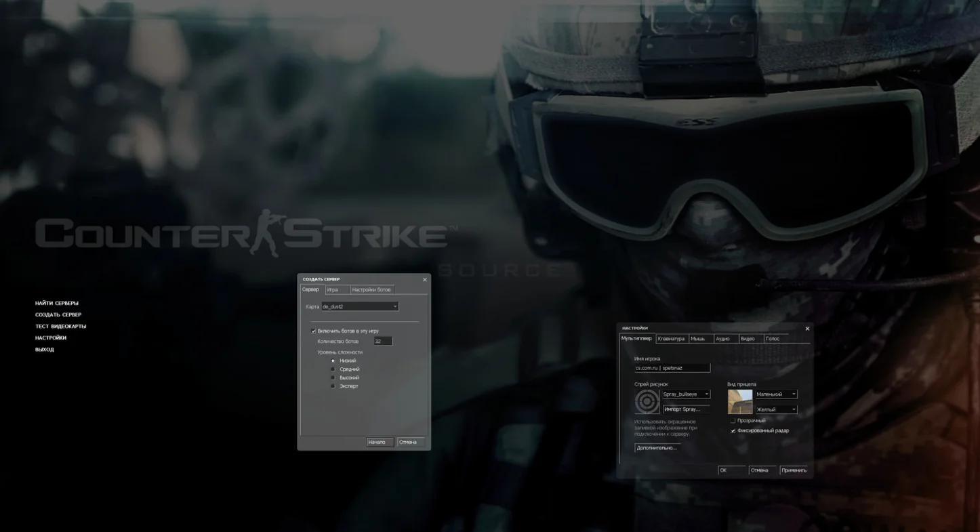The width and height of the screenshot is (980, 532).
Task: Open the Клавиатура settings tab
Action: click(x=671, y=339)
